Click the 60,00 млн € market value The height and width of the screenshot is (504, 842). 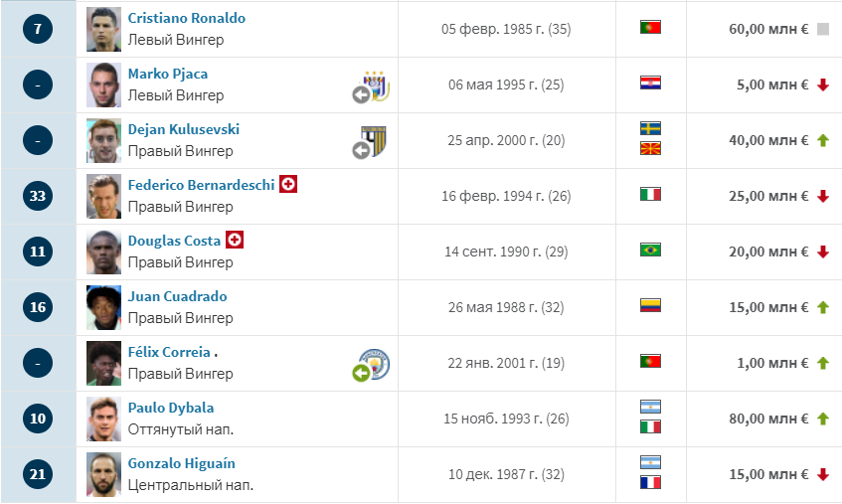768,29
